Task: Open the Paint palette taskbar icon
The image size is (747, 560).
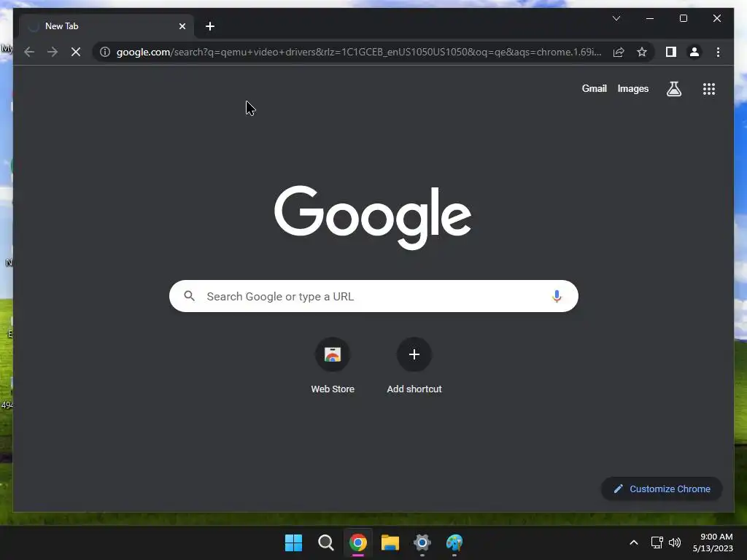Action: click(454, 542)
